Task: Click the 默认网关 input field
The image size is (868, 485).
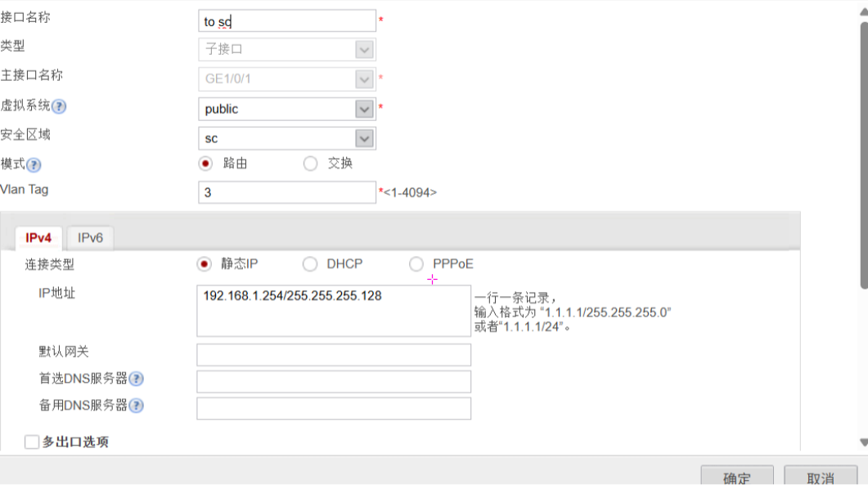Action: point(334,355)
